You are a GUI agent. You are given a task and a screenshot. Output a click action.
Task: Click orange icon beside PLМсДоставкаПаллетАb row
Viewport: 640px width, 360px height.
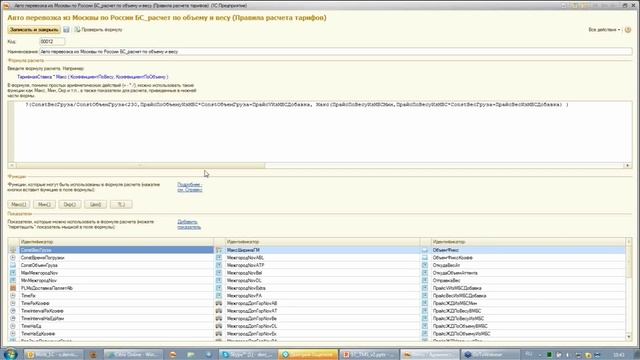pos(13,288)
